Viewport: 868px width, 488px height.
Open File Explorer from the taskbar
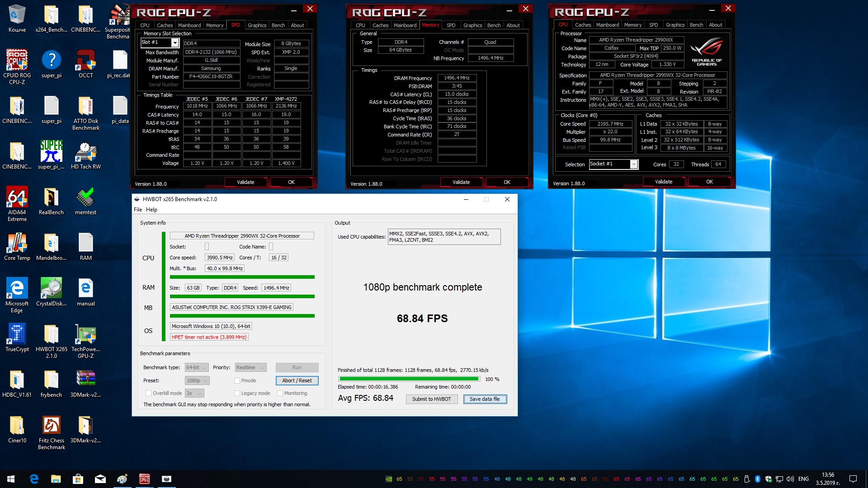pyautogui.click(x=56, y=479)
